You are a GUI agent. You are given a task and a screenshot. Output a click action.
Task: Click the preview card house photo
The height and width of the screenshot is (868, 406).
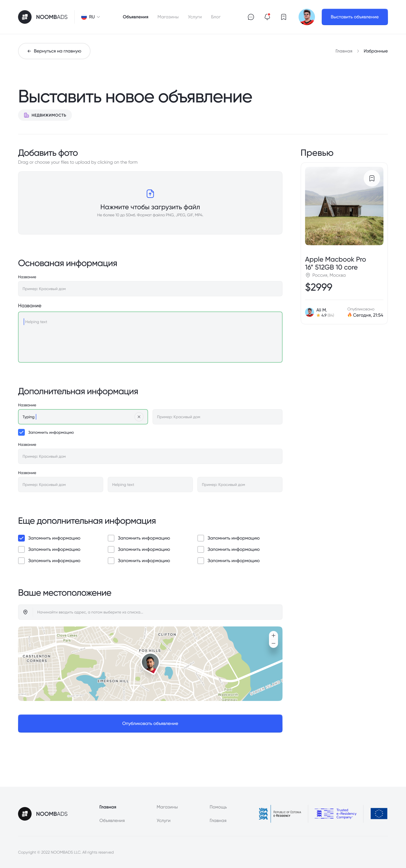pos(344,206)
